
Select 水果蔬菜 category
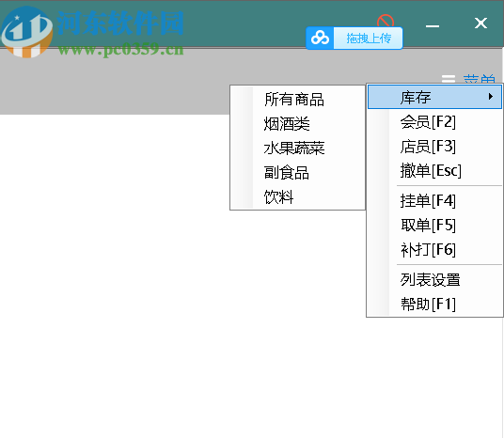pos(298,149)
